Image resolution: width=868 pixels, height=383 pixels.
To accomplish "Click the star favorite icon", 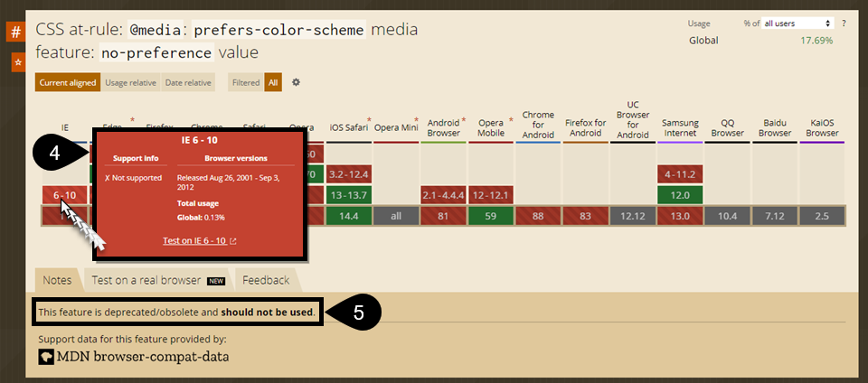I will click(x=17, y=62).
